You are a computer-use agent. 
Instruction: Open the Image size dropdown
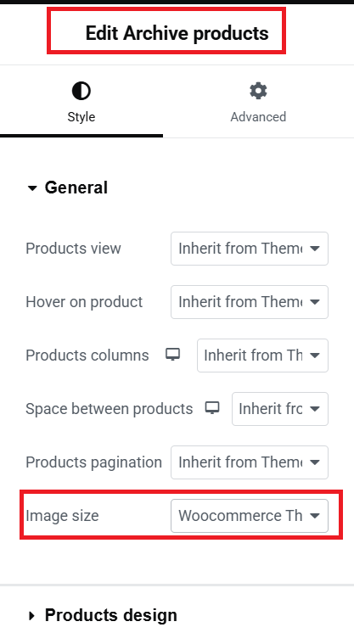[249, 515]
